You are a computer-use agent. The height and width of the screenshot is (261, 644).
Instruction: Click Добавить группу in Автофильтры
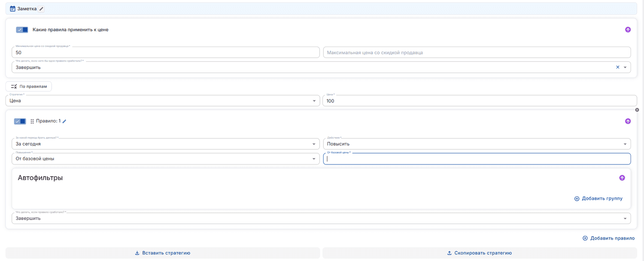pyautogui.click(x=598, y=198)
